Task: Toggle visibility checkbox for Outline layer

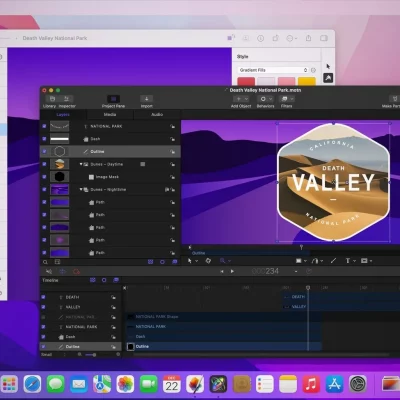Action: (x=44, y=152)
